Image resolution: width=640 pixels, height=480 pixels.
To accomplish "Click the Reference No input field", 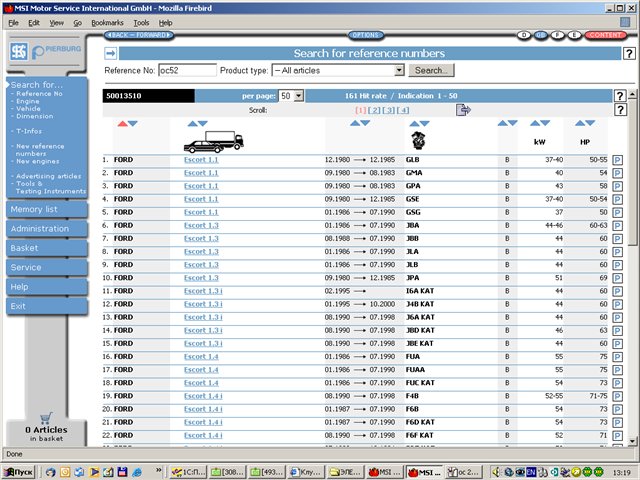I will (x=187, y=70).
